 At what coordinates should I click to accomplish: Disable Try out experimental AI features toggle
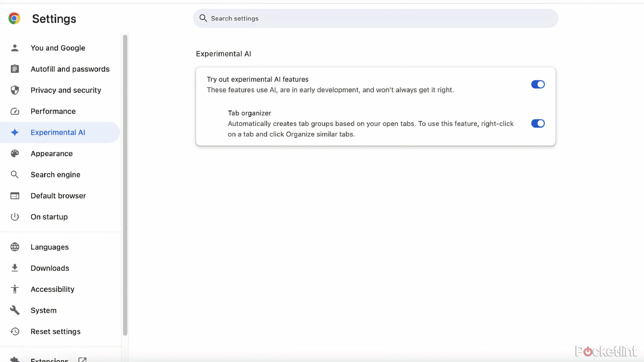(x=538, y=84)
